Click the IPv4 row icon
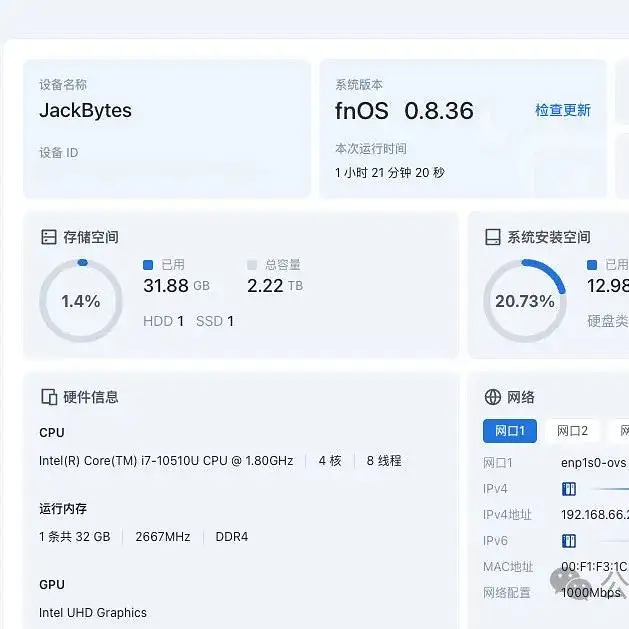Screen dimensions: 629x629 click(x=569, y=489)
